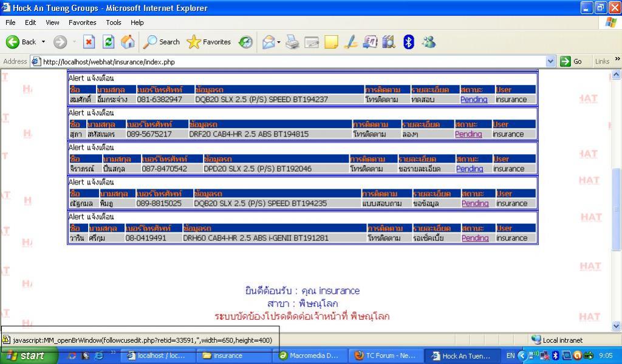Select phone number 089-8815025
Viewport: 622px width, 364px height.
159,203
